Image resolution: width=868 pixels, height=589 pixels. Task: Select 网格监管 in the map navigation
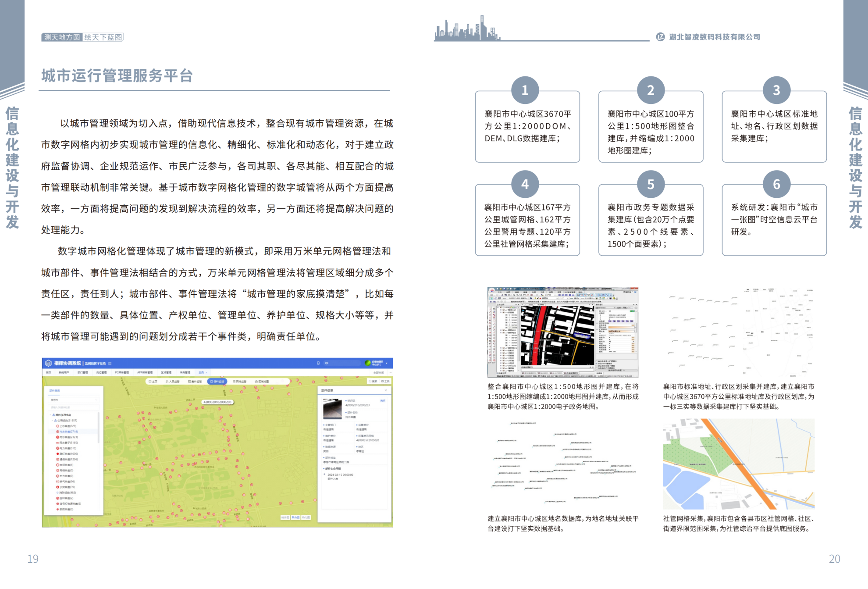click(x=240, y=382)
